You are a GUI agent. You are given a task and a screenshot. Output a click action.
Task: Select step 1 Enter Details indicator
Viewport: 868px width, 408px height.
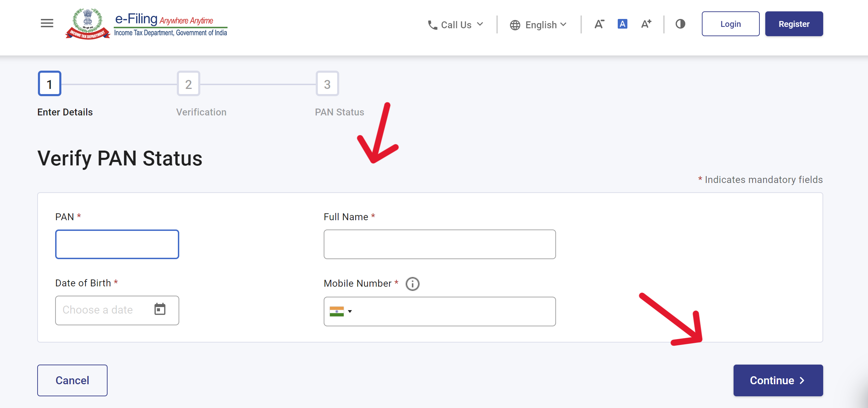[49, 83]
